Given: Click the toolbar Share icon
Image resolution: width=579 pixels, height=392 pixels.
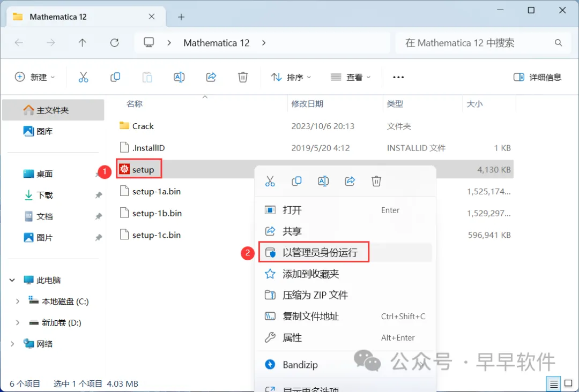Looking at the screenshot, I should 211,77.
